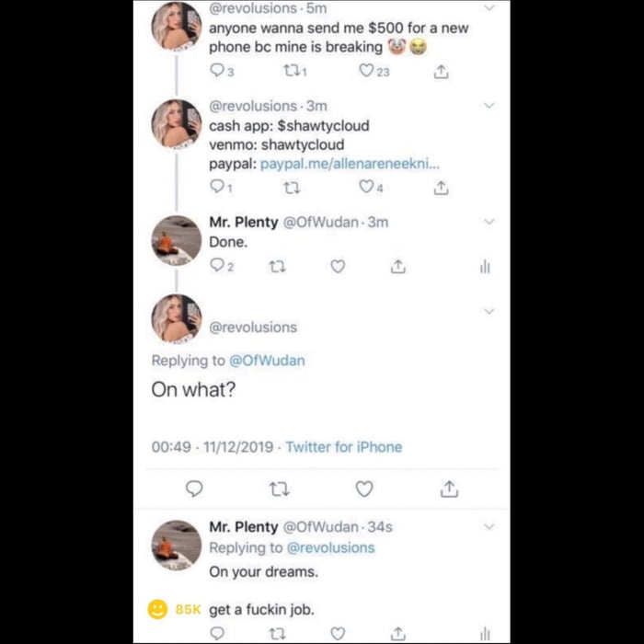The height and width of the screenshot is (644, 644).
Task: Toggle like on the cash app tweet
Action: pyautogui.click(x=366, y=187)
